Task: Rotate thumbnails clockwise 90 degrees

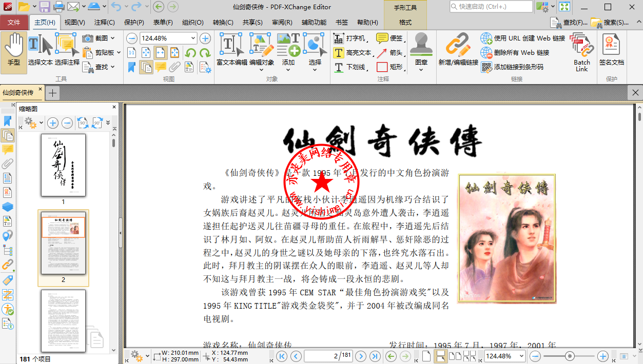Action: click(97, 123)
